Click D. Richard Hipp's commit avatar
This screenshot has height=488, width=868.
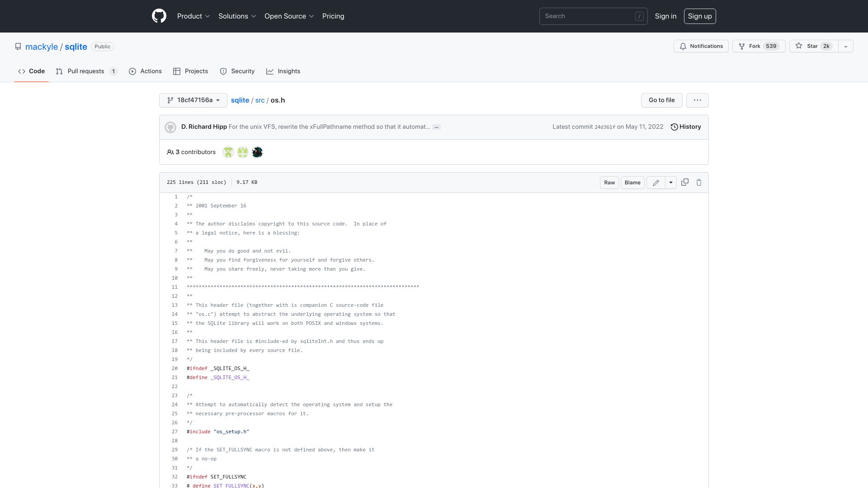click(170, 127)
